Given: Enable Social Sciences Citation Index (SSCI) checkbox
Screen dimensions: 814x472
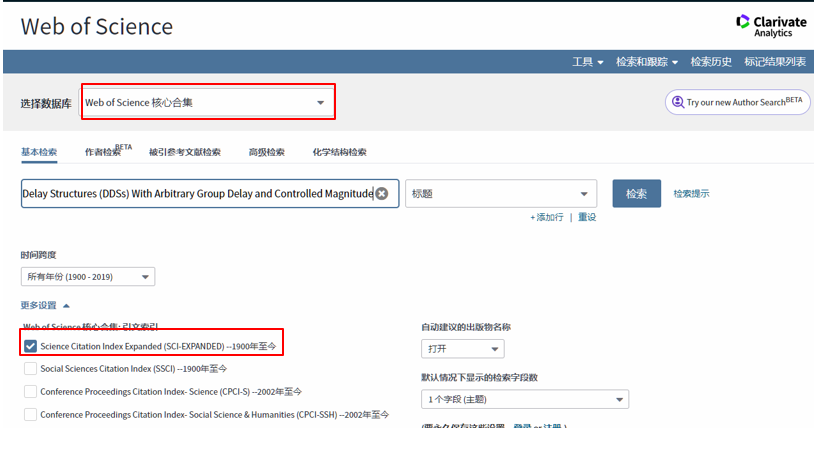Looking at the screenshot, I should tap(31, 369).
